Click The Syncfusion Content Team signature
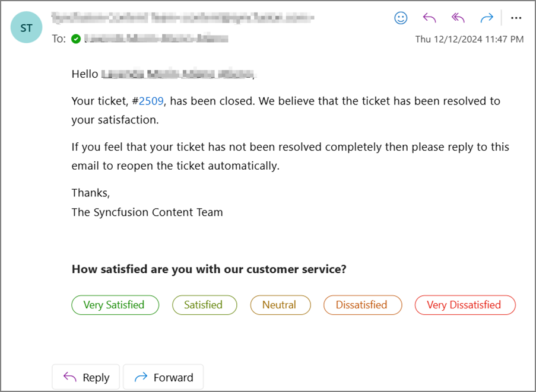The height and width of the screenshot is (392, 536). coord(147,212)
